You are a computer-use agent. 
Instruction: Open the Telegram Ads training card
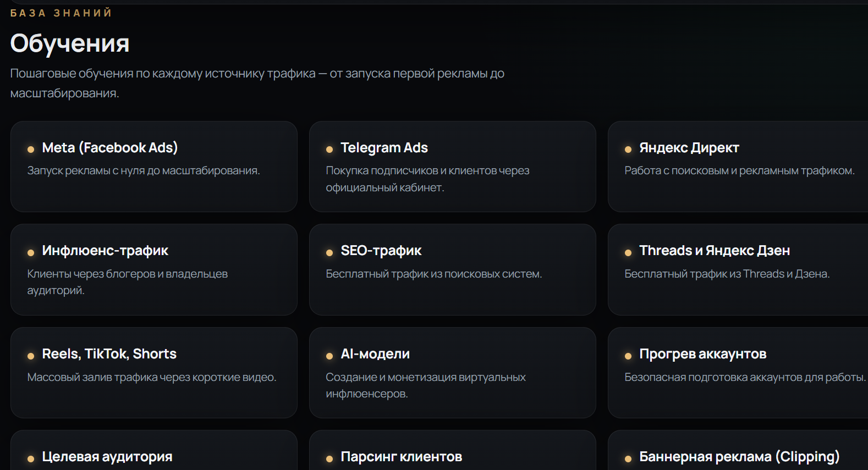pyautogui.click(x=453, y=167)
